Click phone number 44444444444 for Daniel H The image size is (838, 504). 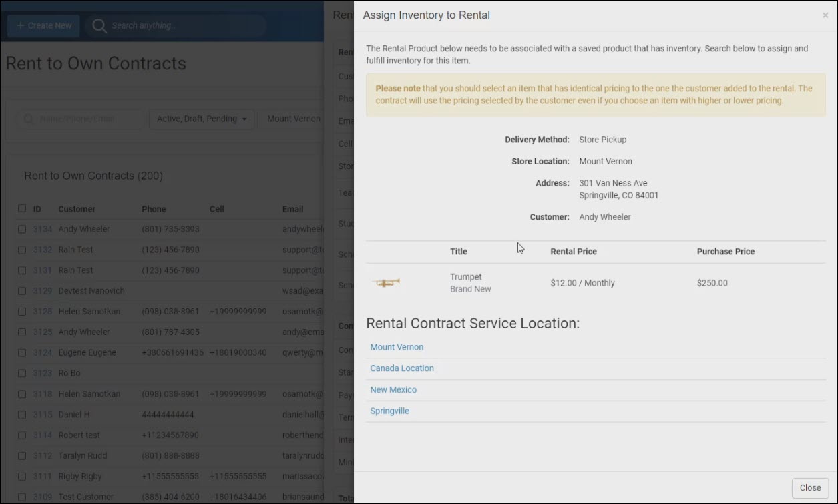(168, 415)
